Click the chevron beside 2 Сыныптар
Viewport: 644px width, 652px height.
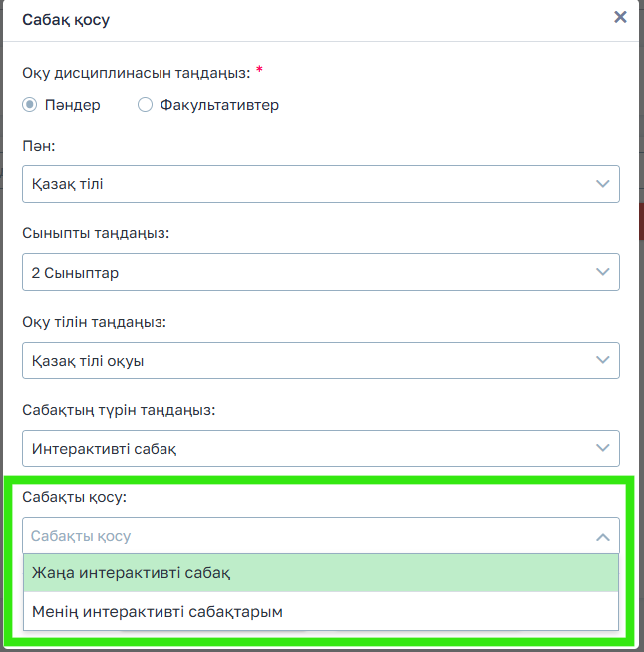point(602,272)
